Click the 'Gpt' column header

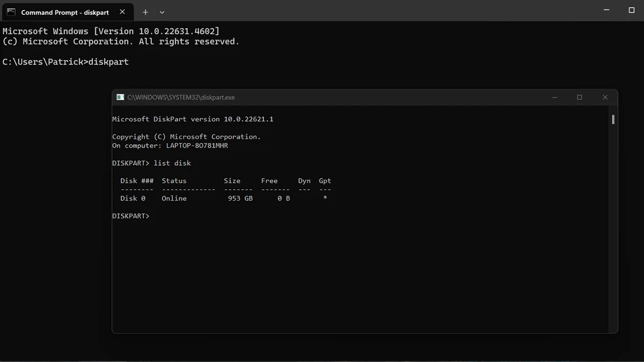[x=325, y=181]
